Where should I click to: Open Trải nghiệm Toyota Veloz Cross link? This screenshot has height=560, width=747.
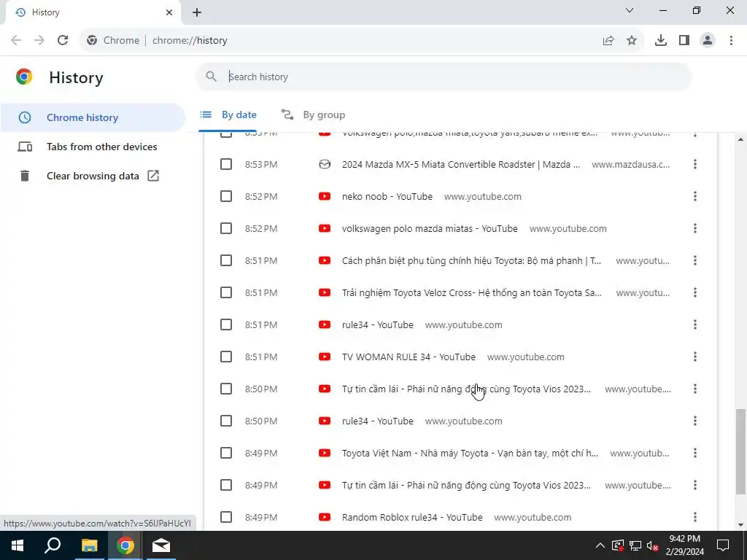coord(472,292)
